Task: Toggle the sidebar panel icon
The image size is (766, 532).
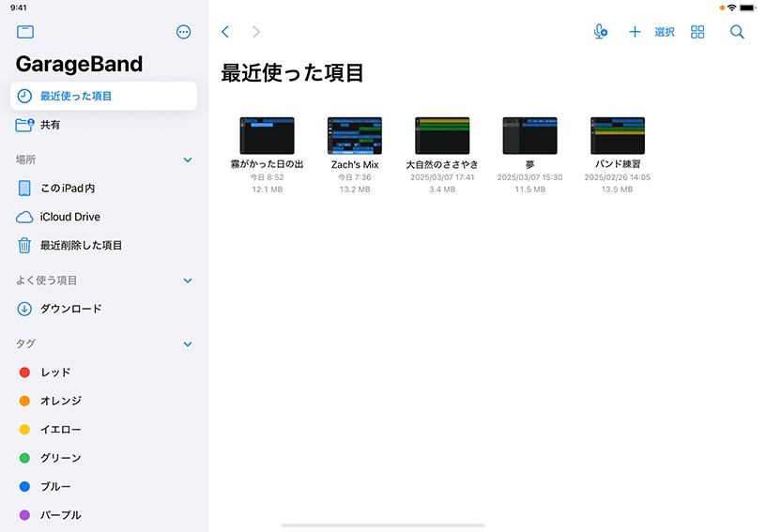Action: (25, 32)
